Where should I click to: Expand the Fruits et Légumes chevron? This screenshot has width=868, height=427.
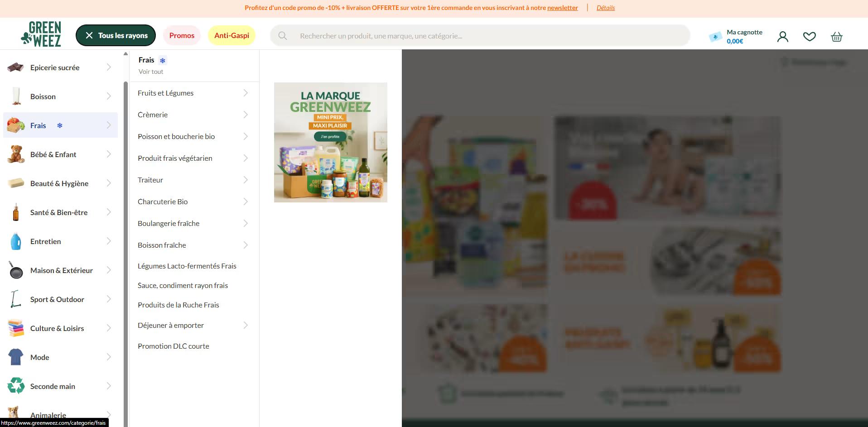click(246, 93)
